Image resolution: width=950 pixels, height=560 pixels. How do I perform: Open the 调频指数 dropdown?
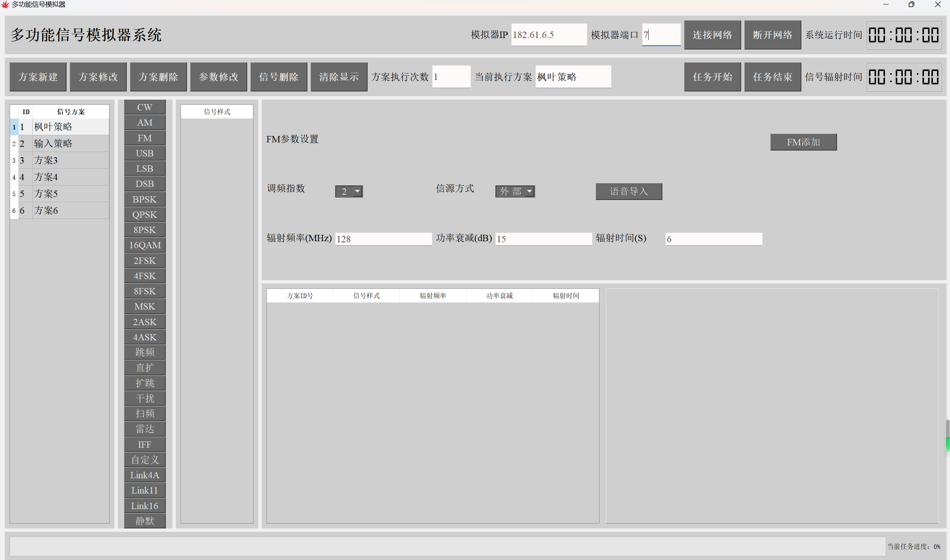coord(357,191)
